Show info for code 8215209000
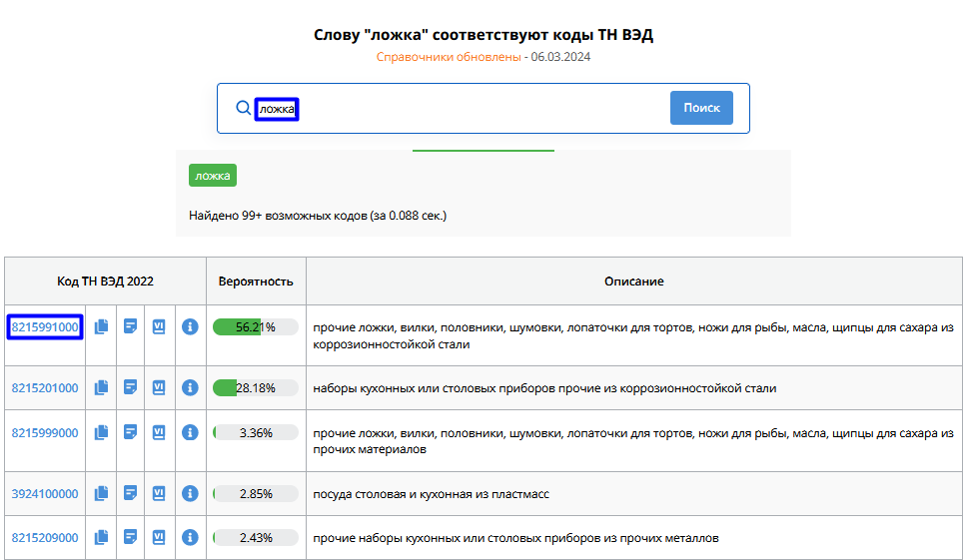Image resolution: width=973 pixels, height=560 pixels. tap(190, 537)
